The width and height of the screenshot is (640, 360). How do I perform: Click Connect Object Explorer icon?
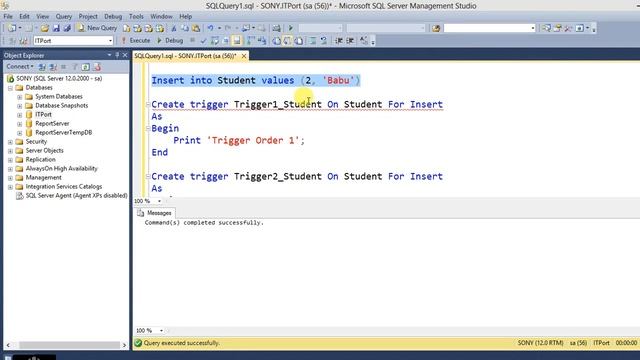(x=42, y=67)
